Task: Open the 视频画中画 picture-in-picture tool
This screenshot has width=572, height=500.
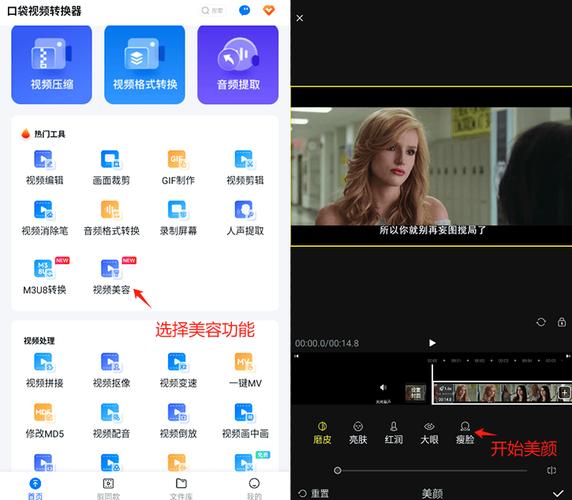Action: tap(245, 420)
